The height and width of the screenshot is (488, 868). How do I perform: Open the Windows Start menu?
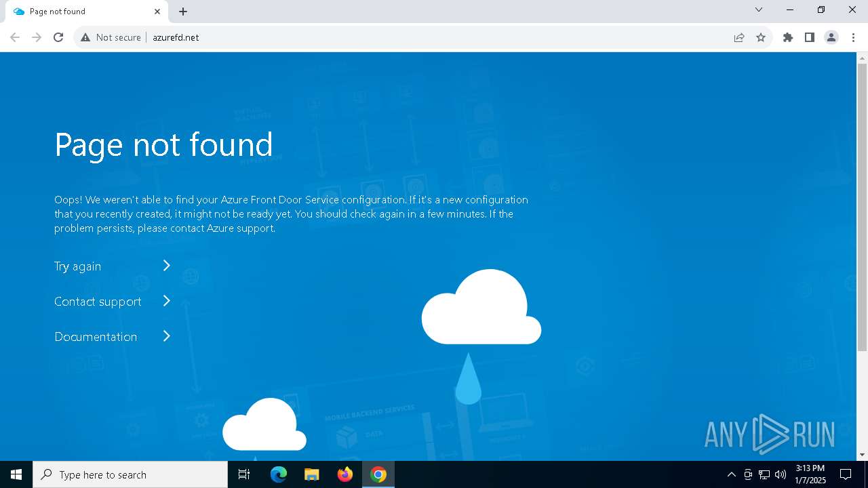[x=16, y=474]
